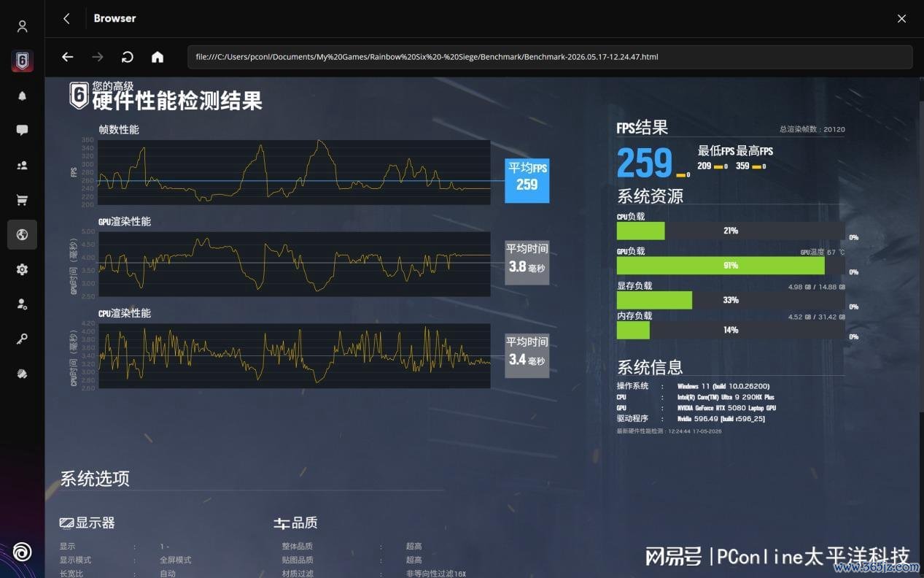Click the large 259 FPS result number

(x=644, y=163)
